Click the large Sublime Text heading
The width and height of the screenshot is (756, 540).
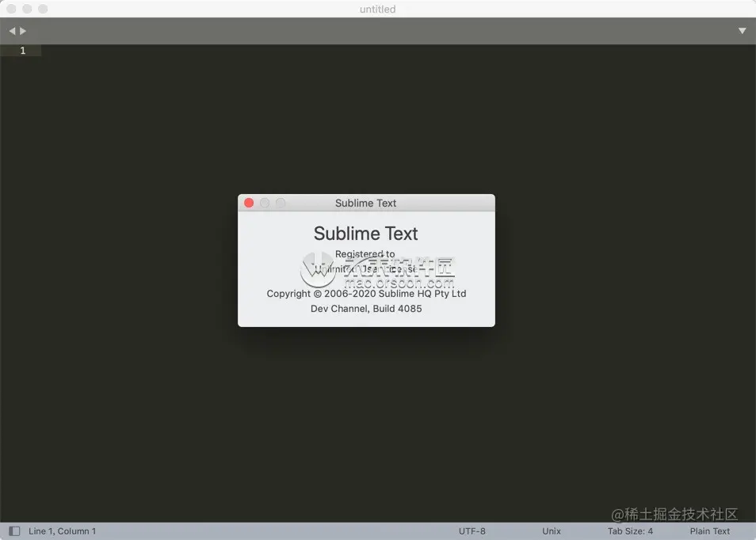[365, 234]
